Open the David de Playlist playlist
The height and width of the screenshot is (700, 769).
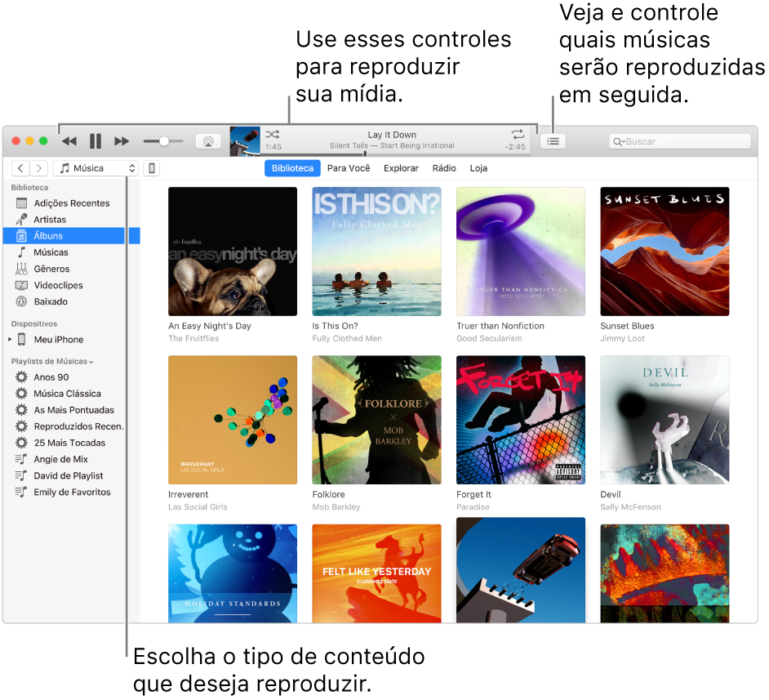pyautogui.click(x=72, y=476)
